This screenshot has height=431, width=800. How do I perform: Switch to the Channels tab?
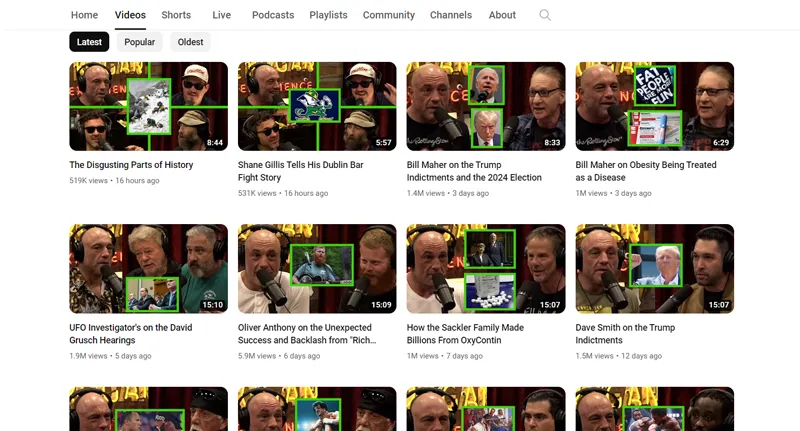coord(451,15)
